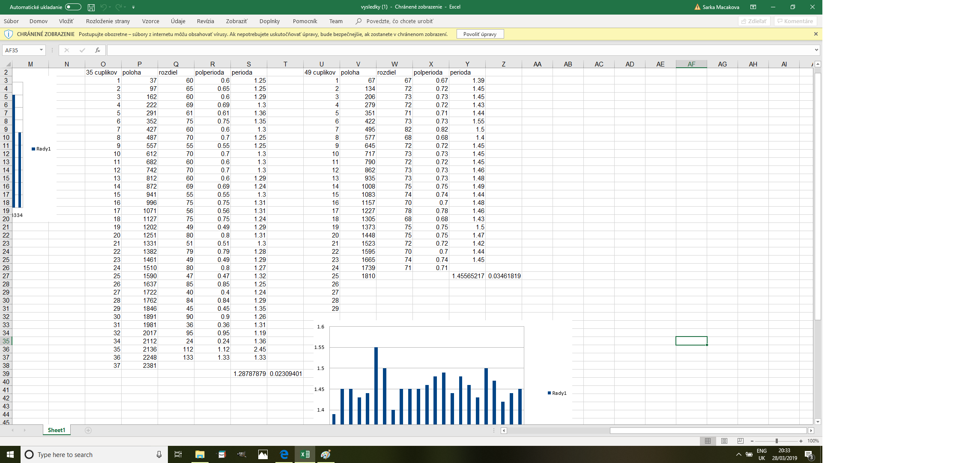Screen dimensions: 980x463
Task: Switch to Page Break Preview icon
Action: (741, 441)
